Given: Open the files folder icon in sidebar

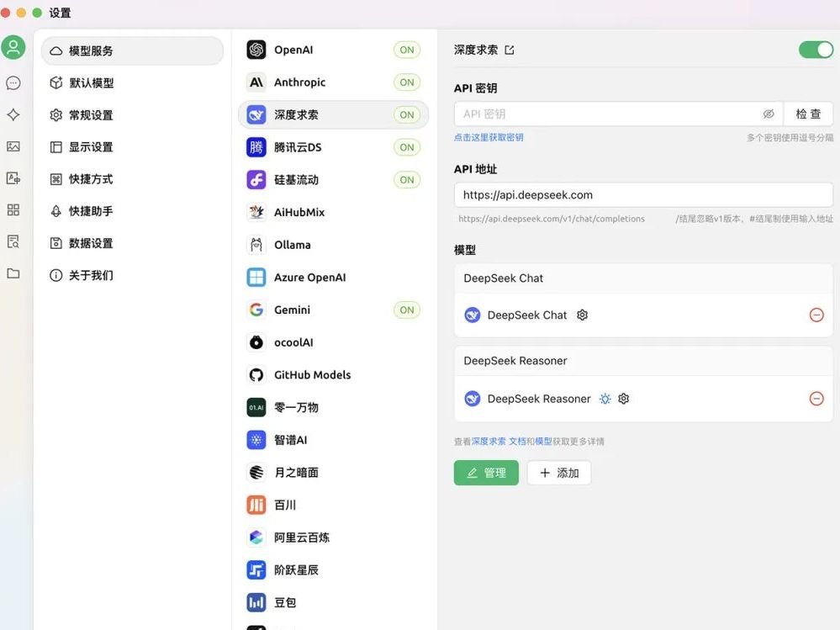Looking at the screenshot, I should [13, 273].
